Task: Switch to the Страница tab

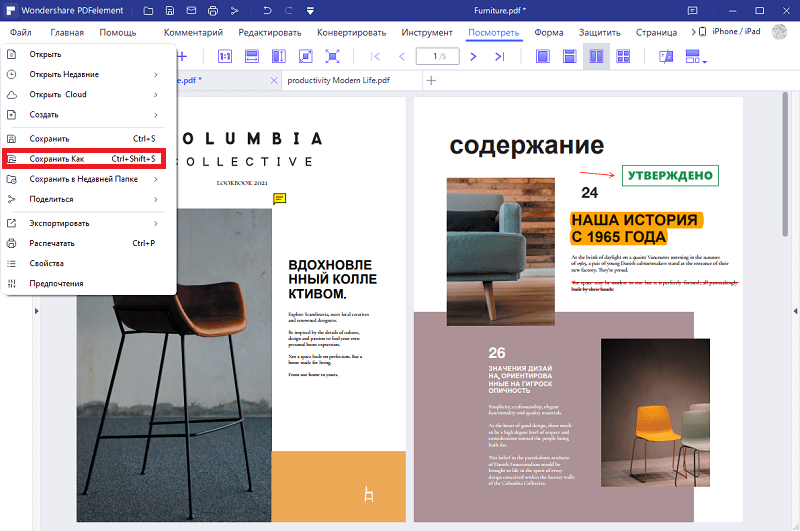Action: (x=656, y=32)
